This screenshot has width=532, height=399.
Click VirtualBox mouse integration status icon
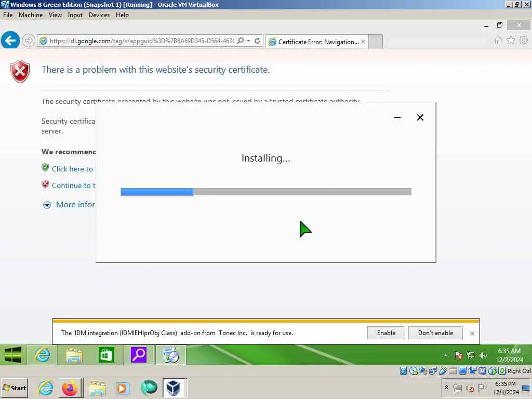pos(493,371)
